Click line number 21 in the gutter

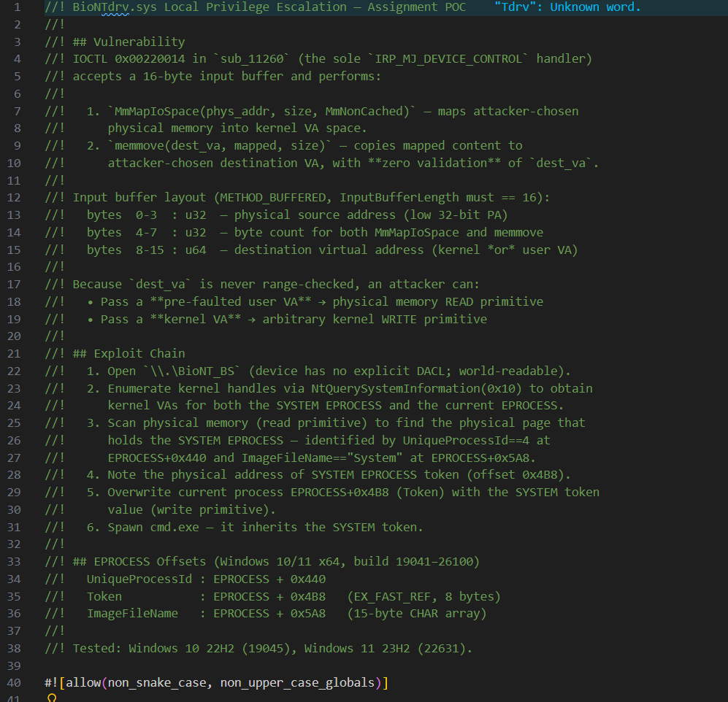(14, 353)
